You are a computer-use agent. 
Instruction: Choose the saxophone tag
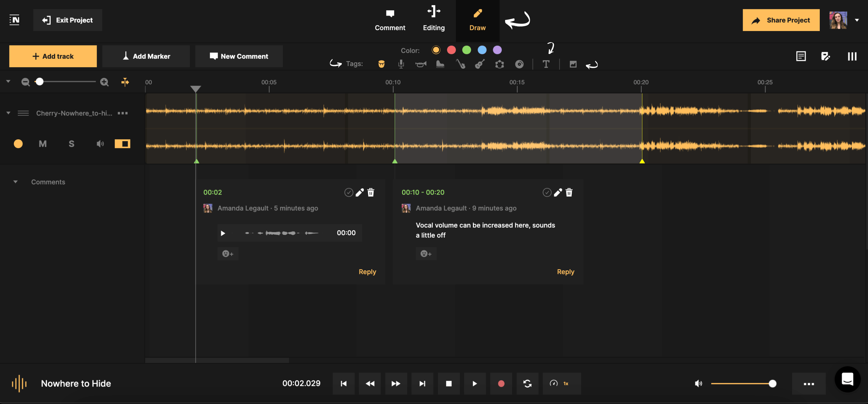click(460, 64)
